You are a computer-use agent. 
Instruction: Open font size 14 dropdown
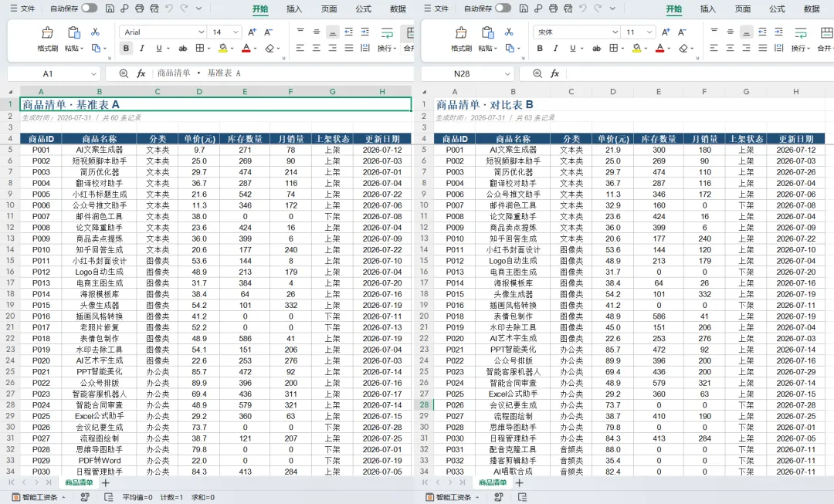pyautogui.click(x=236, y=32)
